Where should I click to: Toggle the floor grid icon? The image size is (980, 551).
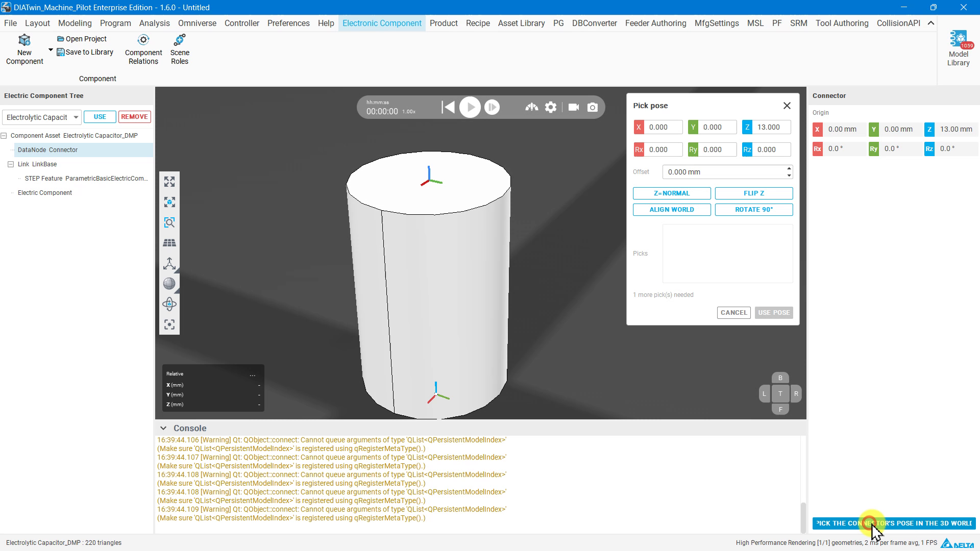pyautogui.click(x=169, y=243)
